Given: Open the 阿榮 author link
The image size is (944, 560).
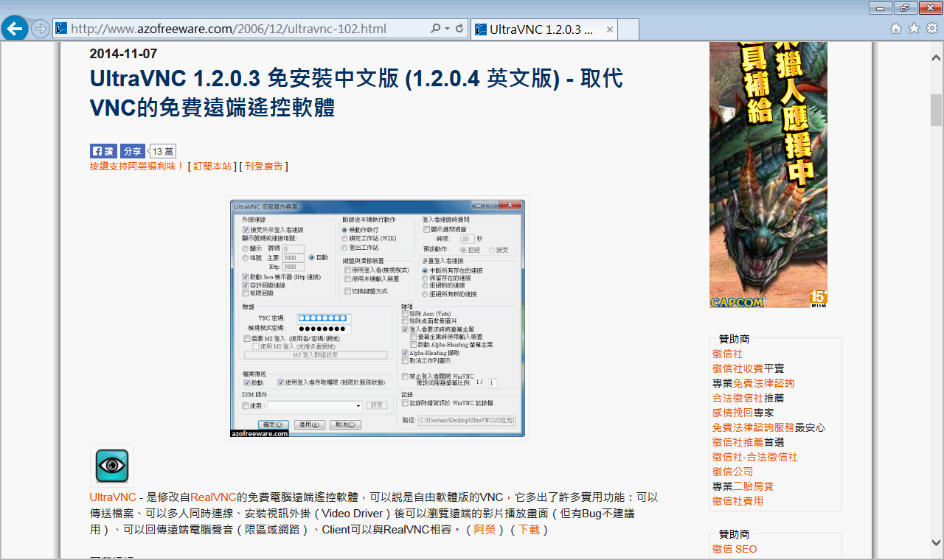Looking at the screenshot, I should [x=485, y=530].
